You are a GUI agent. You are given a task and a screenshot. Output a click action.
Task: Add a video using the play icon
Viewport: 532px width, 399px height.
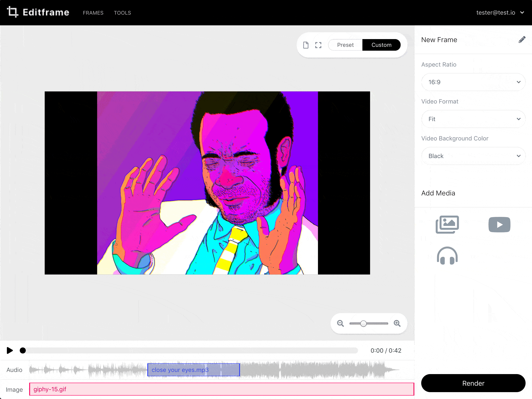pyautogui.click(x=499, y=224)
